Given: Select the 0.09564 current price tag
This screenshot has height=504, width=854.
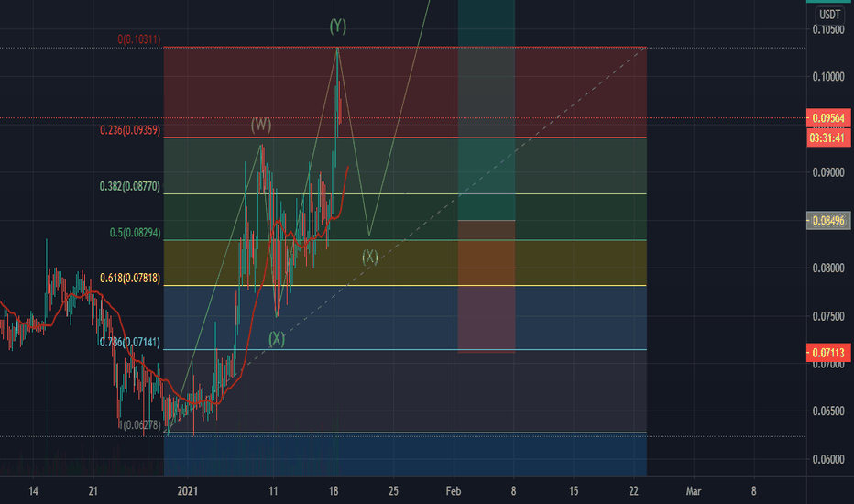Looking at the screenshot, I should click(x=828, y=118).
